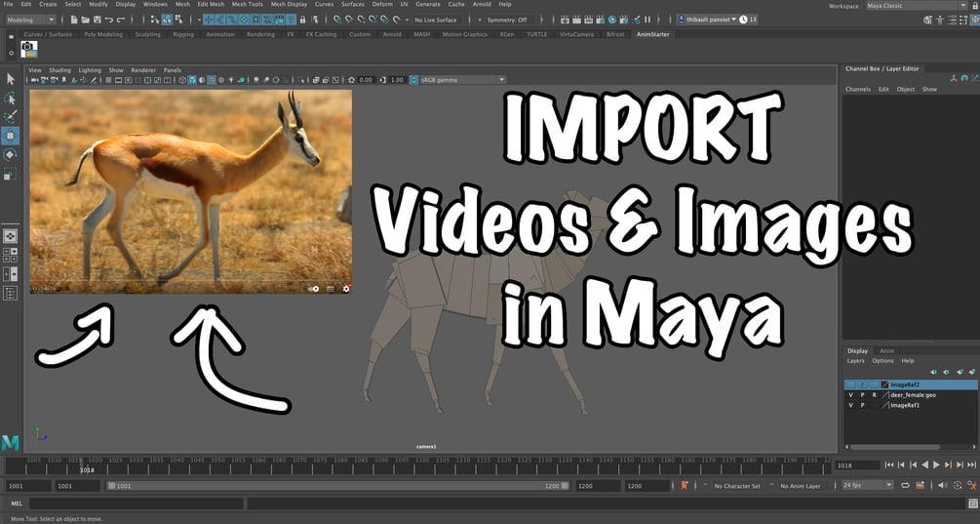The image size is (980, 524).
Task: Click the layer editor horizontal scrollbar
Action: coord(895,447)
